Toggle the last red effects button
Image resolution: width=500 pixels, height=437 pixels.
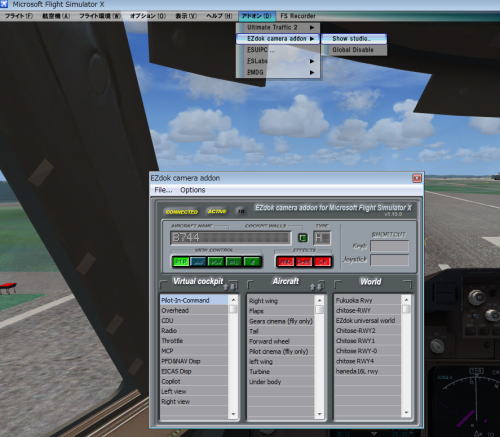(322, 262)
